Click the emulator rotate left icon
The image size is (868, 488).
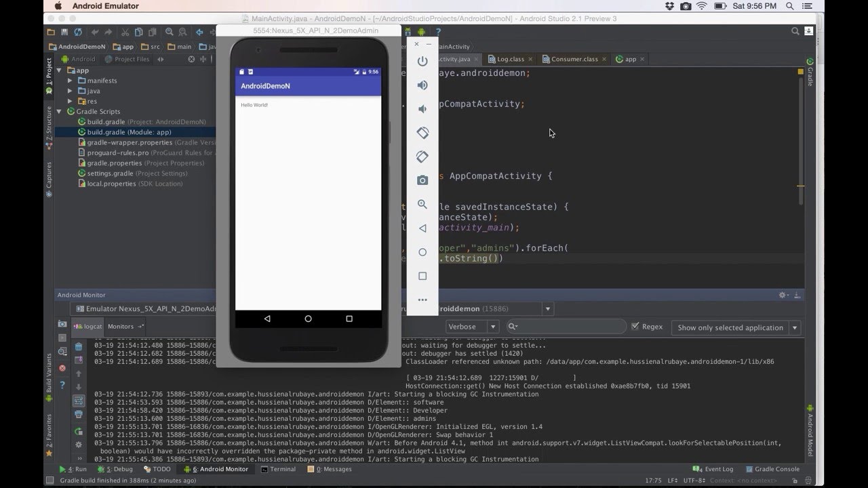point(422,133)
